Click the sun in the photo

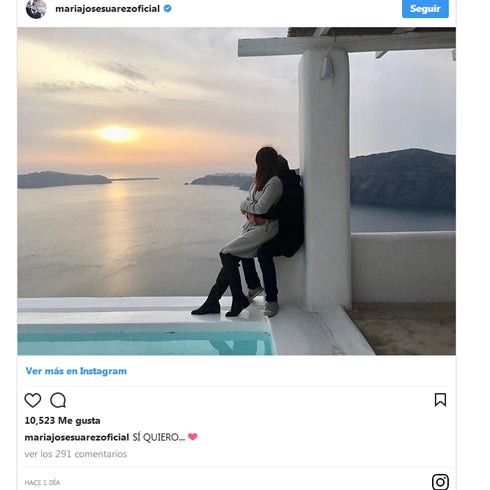pyautogui.click(x=116, y=133)
